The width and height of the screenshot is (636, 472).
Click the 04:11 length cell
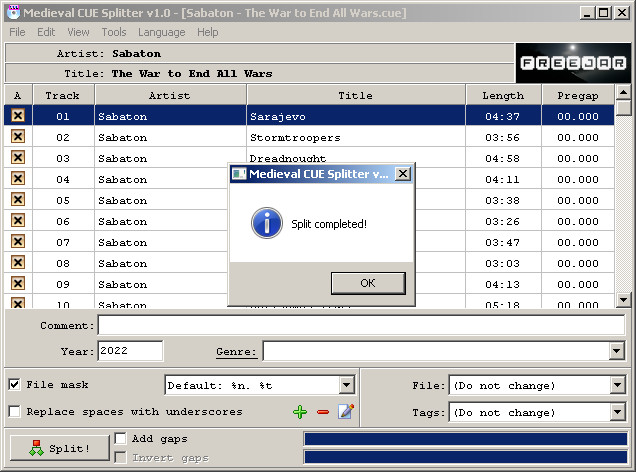tap(503, 179)
